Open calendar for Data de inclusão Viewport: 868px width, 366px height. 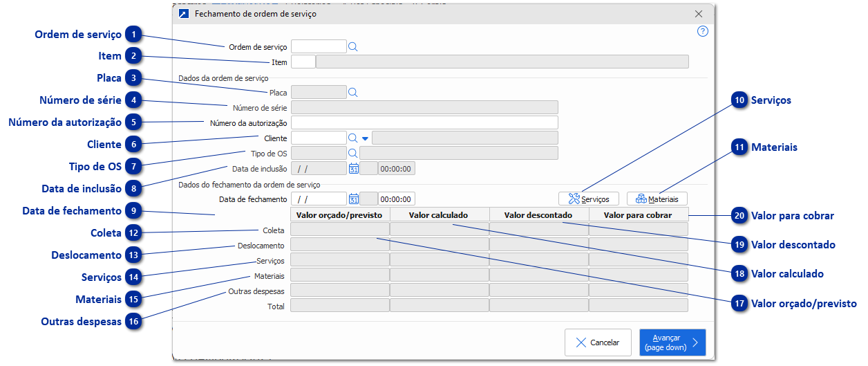pyautogui.click(x=354, y=168)
